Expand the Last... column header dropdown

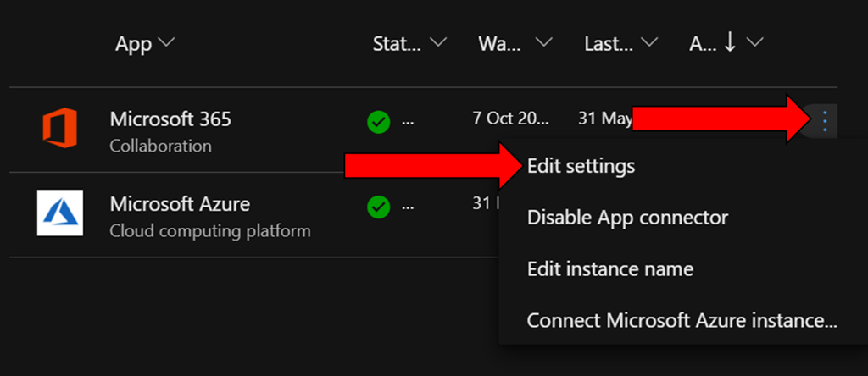coord(650,43)
